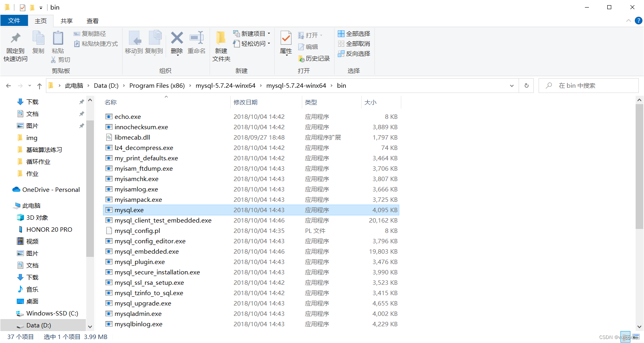Click Select None option
This screenshot has height=343, width=644.
[x=354, y=44]
